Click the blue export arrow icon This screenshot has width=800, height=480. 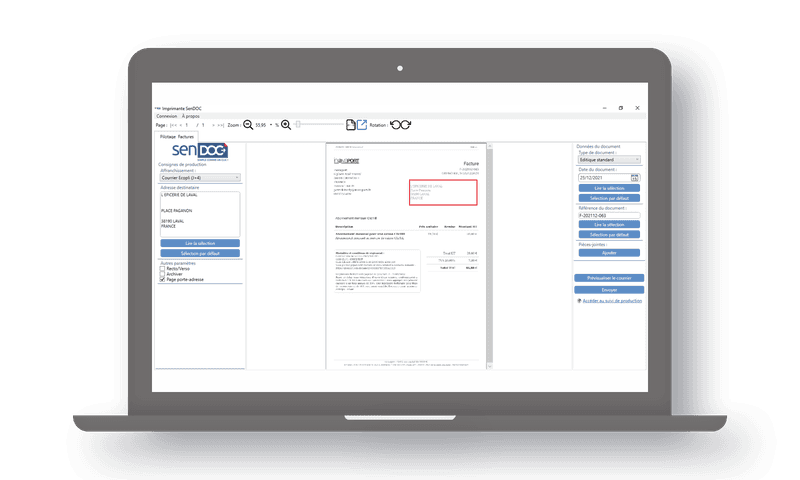click(362, 125)
